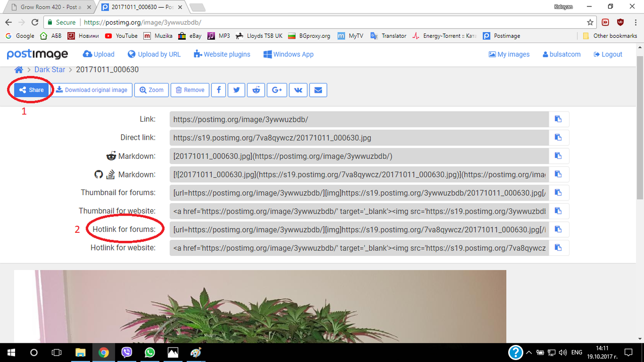Open WhatsApp from the taskbar
644x362 pixels.
pyautogui.click(x=149, y=352)
